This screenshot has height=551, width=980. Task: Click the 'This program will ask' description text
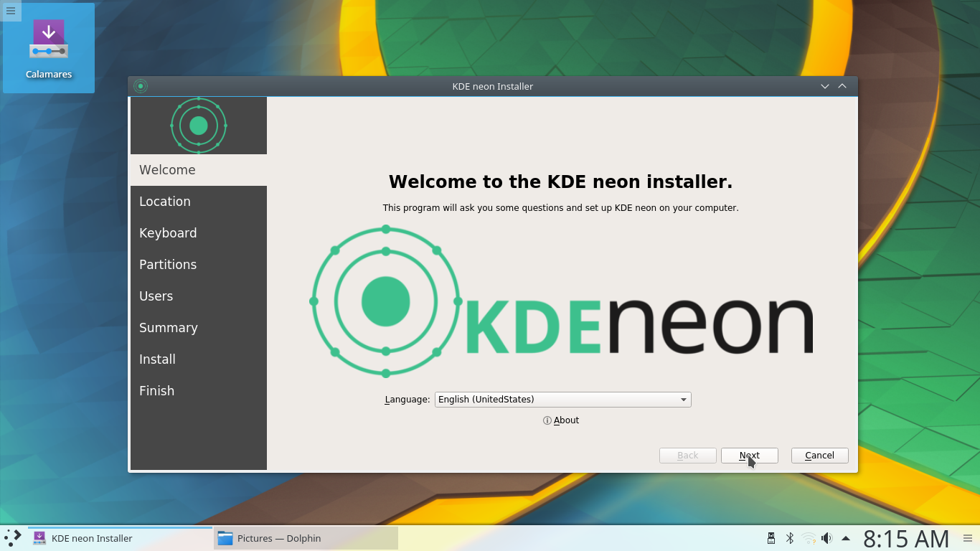(560, 208)
